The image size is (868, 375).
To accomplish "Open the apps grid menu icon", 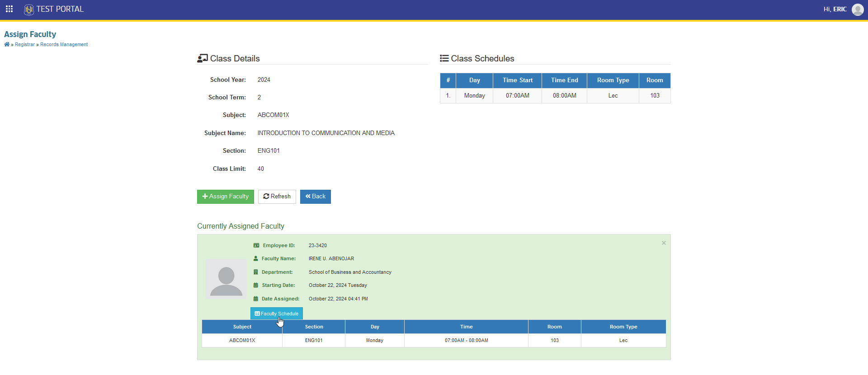I will click(x=9, y=9).
